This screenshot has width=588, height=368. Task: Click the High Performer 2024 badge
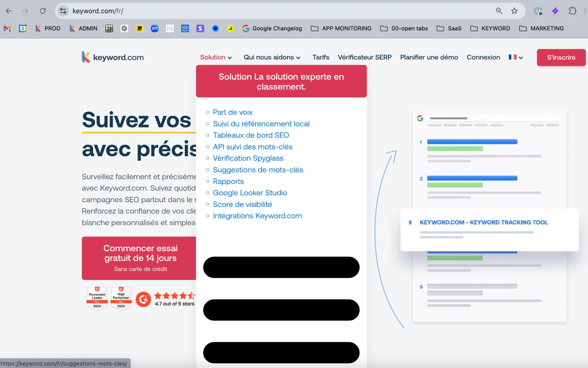pos(121,298)
